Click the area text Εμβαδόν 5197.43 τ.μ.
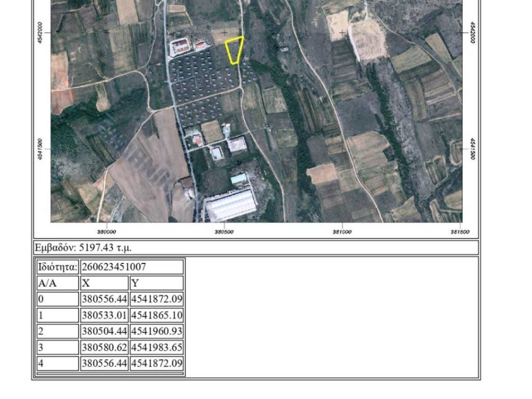 pyautogui.click(x=86, y=247)
